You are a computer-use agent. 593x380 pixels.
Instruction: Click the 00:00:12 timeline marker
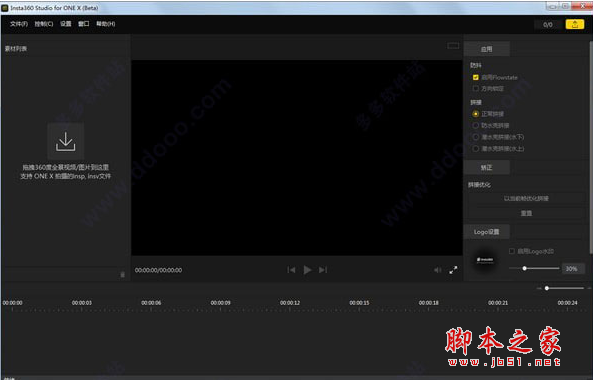290,303
